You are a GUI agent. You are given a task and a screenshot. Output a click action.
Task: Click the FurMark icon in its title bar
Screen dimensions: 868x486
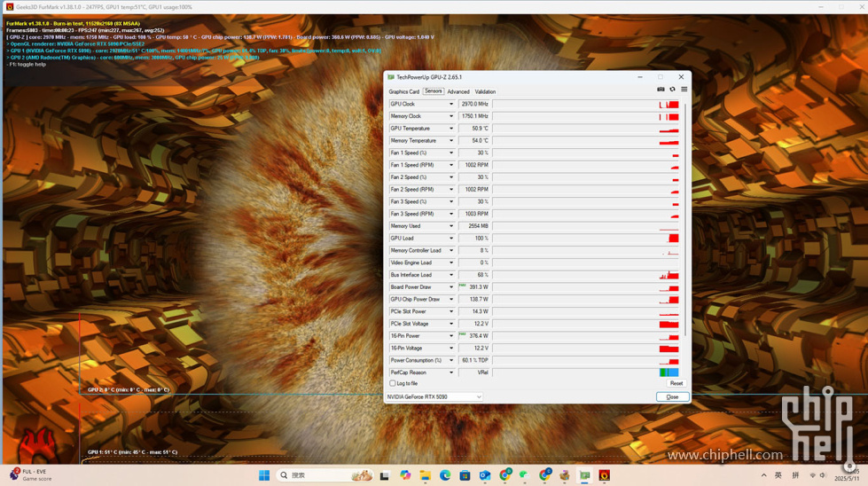pos(10,7)
